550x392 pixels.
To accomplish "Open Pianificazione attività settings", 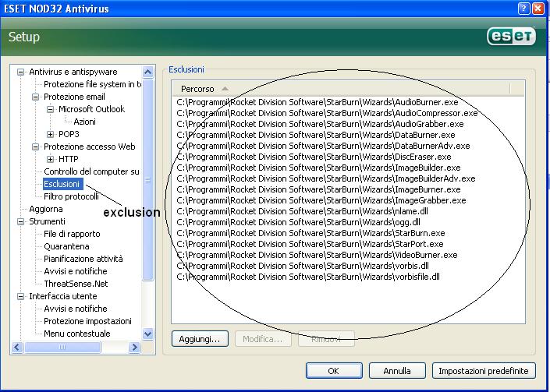I will (x=83, y=259).
